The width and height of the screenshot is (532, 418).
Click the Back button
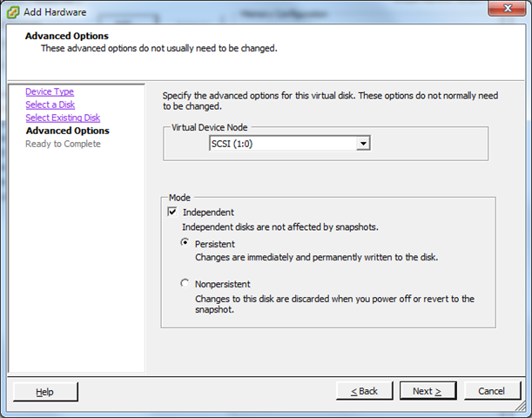[x=364, y=391]
